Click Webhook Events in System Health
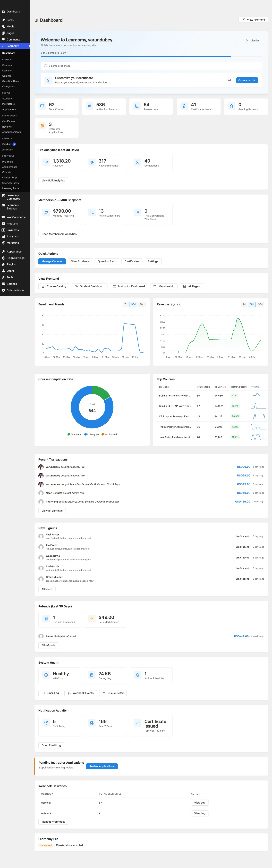The height and width of the screenshot is (868, 272). point(80,693)
